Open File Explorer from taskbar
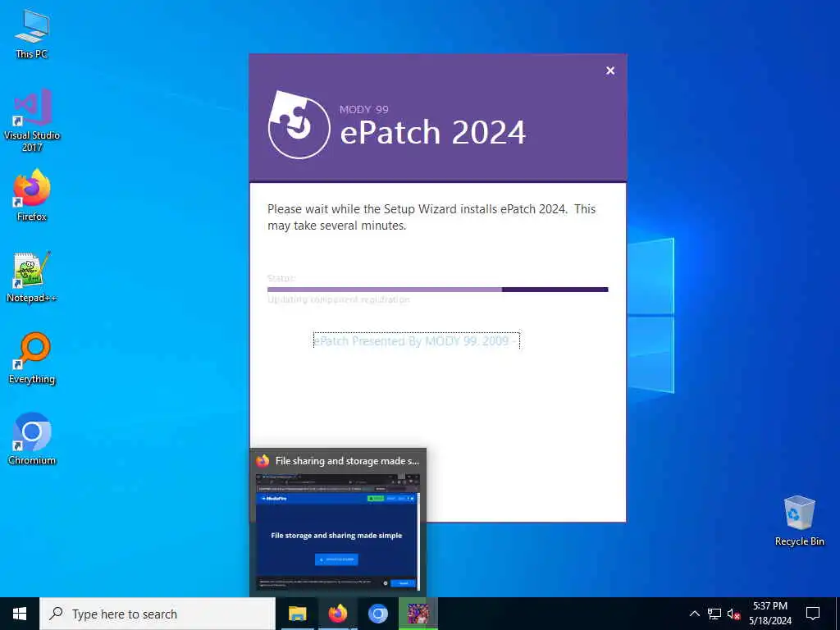This screenshot has height=630, width=840. click(297, 614)
